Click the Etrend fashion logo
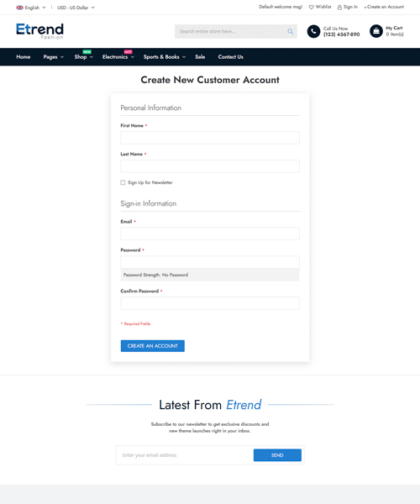This screenshot has width=420, height=504. click(x=39, y=31)
